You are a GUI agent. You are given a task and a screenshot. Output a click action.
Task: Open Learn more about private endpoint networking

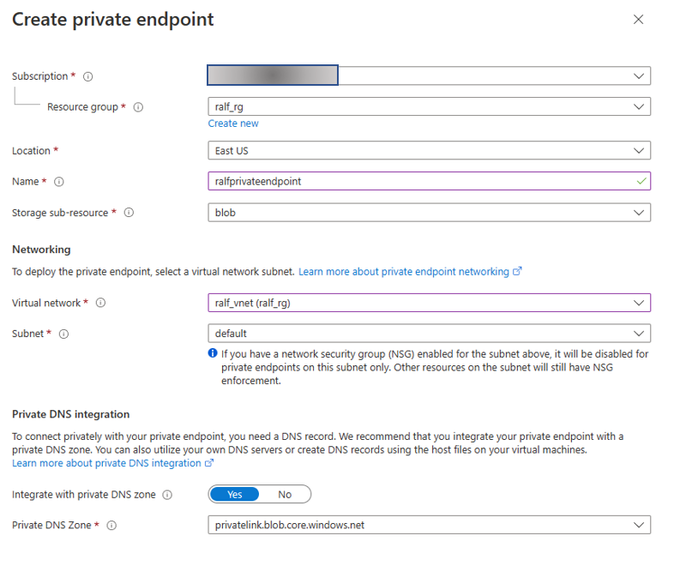[405, 271]
